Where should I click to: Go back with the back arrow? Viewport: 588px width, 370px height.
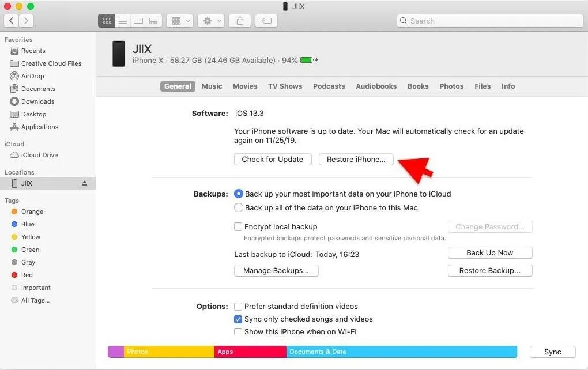coord(11,21)
